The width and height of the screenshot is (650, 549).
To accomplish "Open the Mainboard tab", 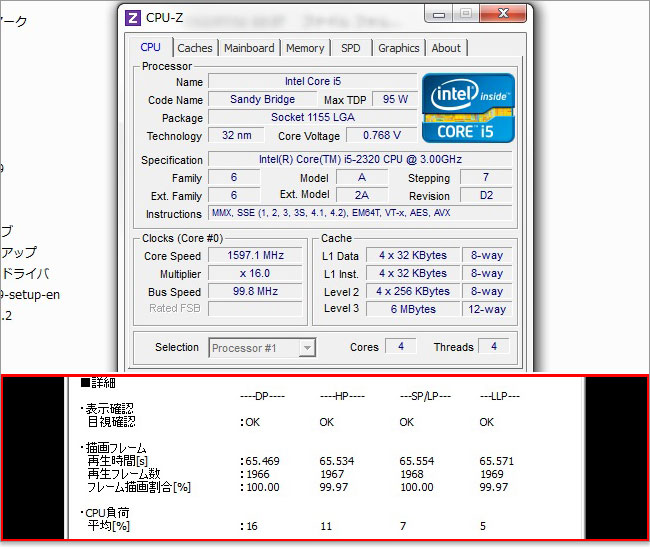I will click(x=249, y=48).
